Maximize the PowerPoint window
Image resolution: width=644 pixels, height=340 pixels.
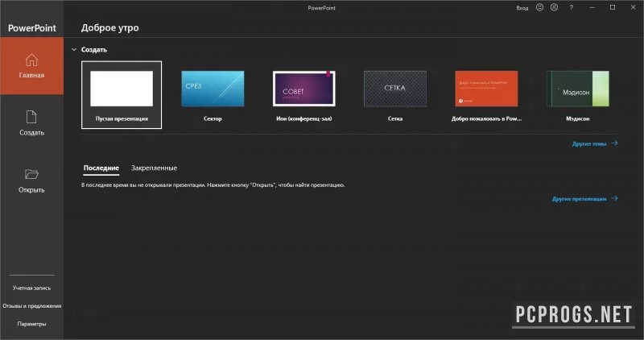click(x=613, y=7)
